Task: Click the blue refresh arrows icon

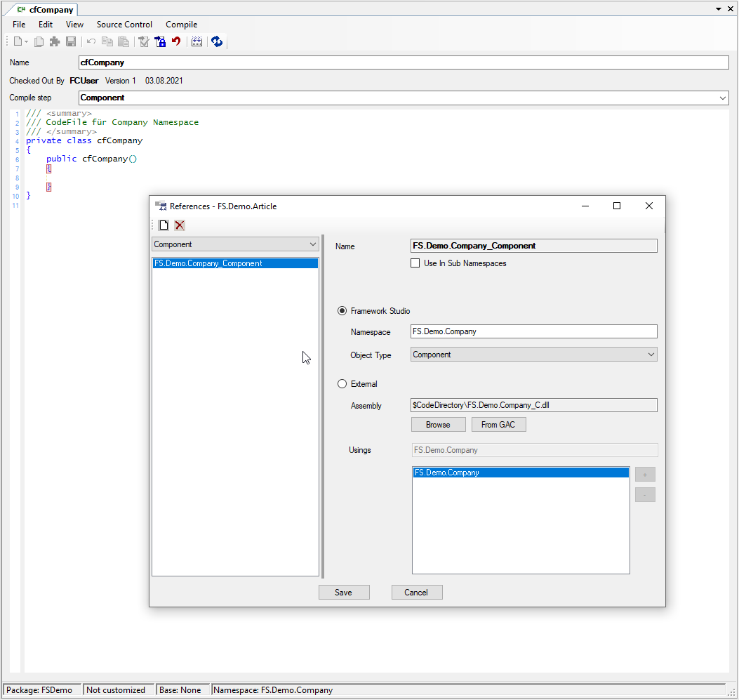Action: pos(217,41)
